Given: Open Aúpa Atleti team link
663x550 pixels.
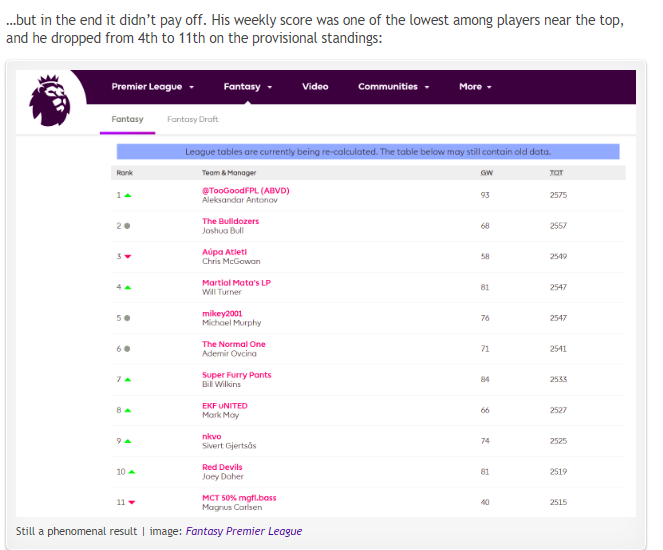Looking at the screenshot, I should coord(225,252).
